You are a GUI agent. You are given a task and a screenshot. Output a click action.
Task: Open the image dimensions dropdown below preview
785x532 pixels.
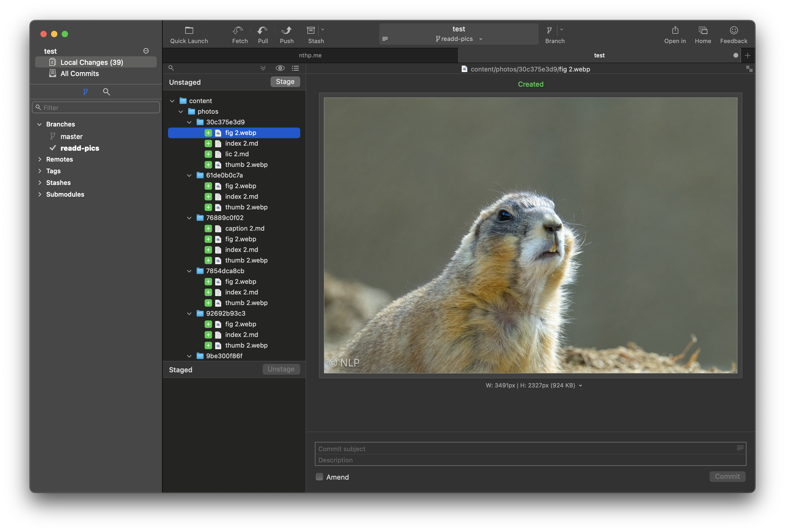(x=580, y=385)
